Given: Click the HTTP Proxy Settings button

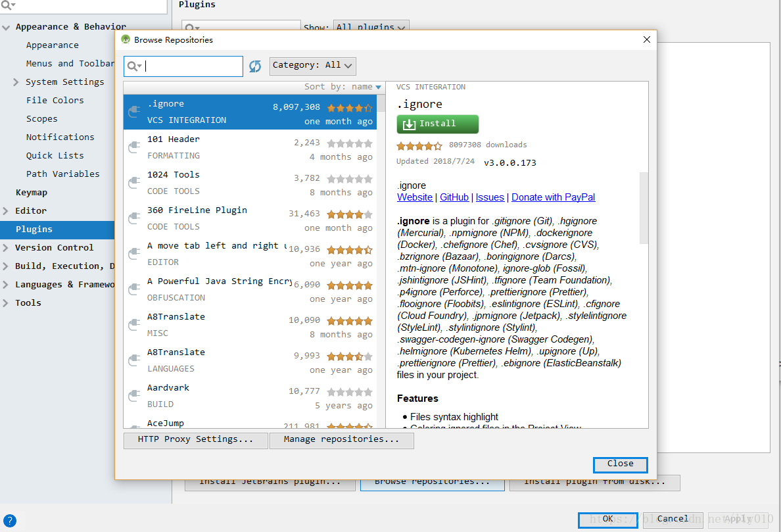Looking at the screenshot, I should [195, 440].
